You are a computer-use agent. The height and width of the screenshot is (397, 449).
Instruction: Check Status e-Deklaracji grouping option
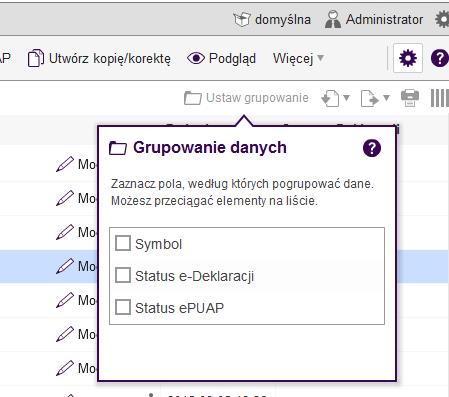tap(123, 275)
